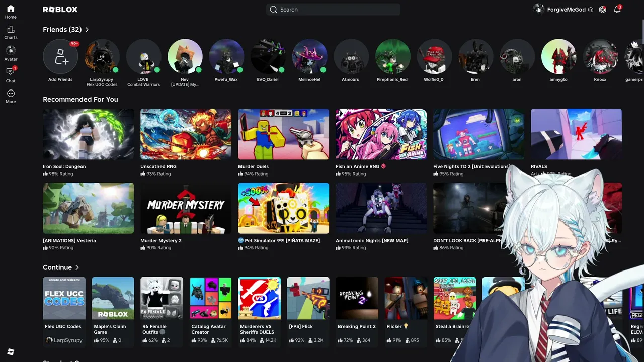The width and height of the screenshot is (644, 362).
Task: Click the Breaking Point 2 title text
Action: [x=357, y=326]
